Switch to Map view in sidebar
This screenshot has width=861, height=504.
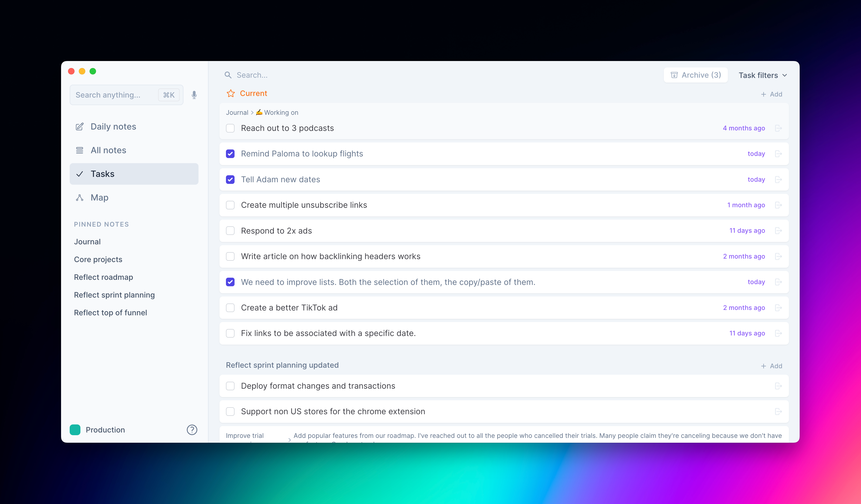pyautogui.click(x=100, y=197)
